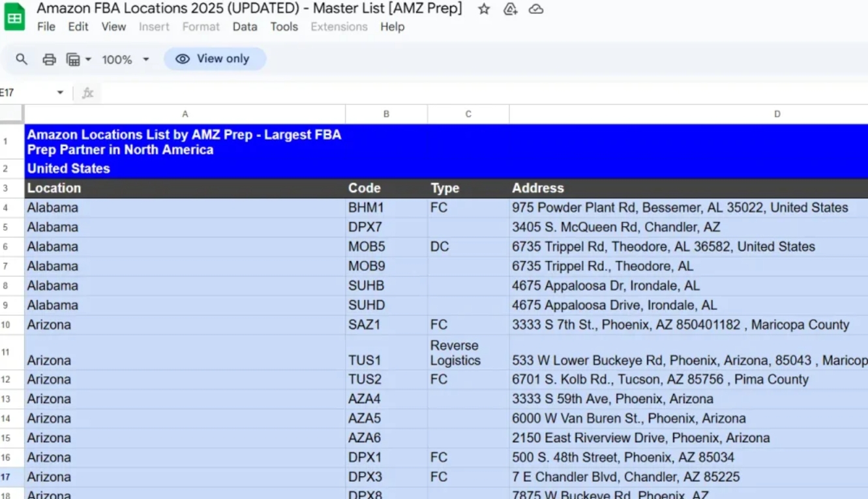This screenshot has width=868, height=499.
Task: Click the TUS2 code cell
Action: click(x=386, y=380)
